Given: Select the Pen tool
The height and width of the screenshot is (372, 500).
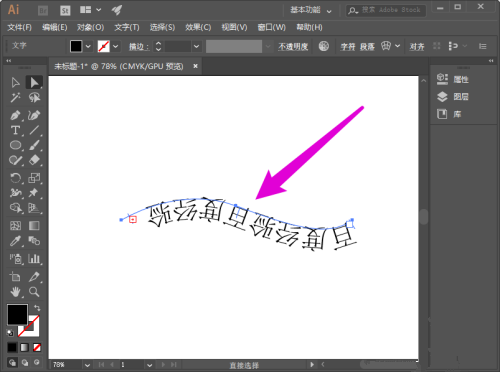Looking at the screenshot, I should click(15, 115).
